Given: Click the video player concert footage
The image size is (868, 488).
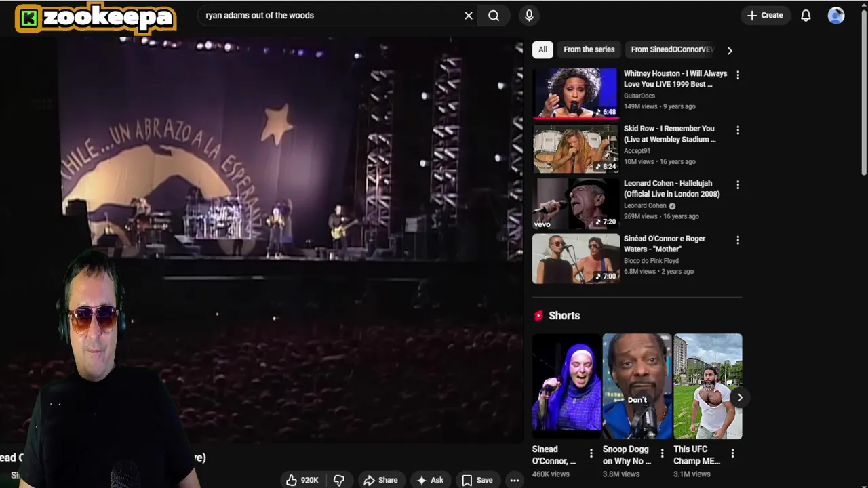Looking at the screenshot, I should tap(261, 241).
